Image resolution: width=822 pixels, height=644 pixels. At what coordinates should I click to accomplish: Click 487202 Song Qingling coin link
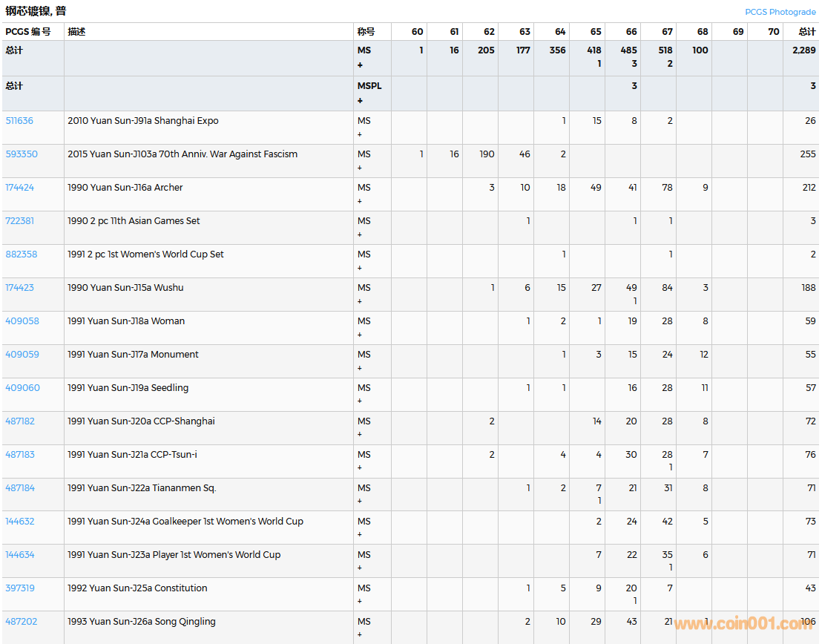(x=21, y=622)
